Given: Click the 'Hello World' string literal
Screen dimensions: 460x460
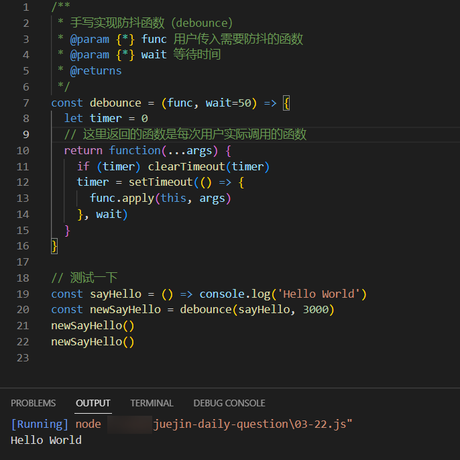Looking at the screenshot, I should coord(319,294).
